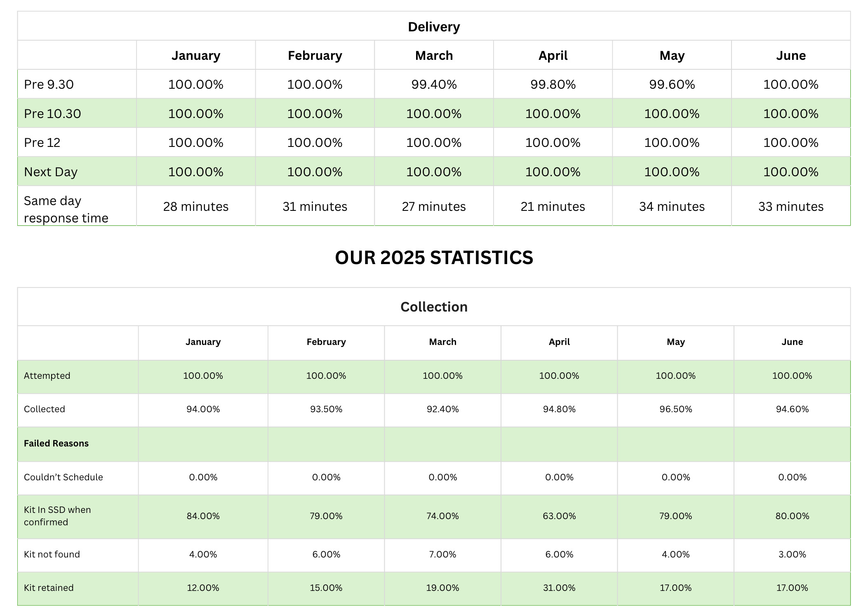Select the 99.40% cell for March
The image size is (868, 614).
click(434, 84)
